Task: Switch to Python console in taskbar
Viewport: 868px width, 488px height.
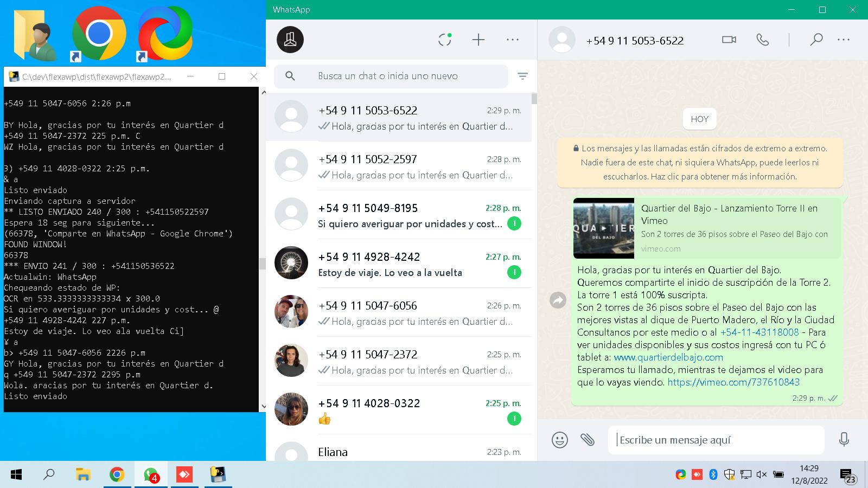Action: tap(218, 475)
